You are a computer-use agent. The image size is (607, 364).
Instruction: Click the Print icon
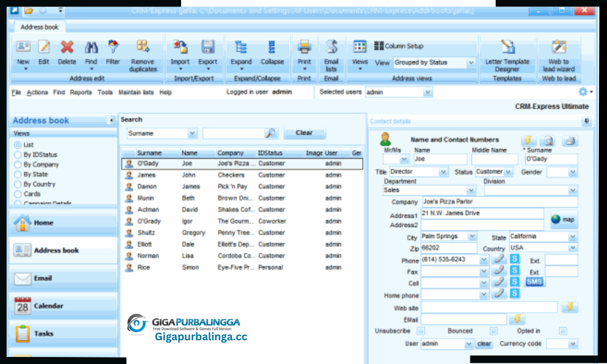click(x=304, y=48)
